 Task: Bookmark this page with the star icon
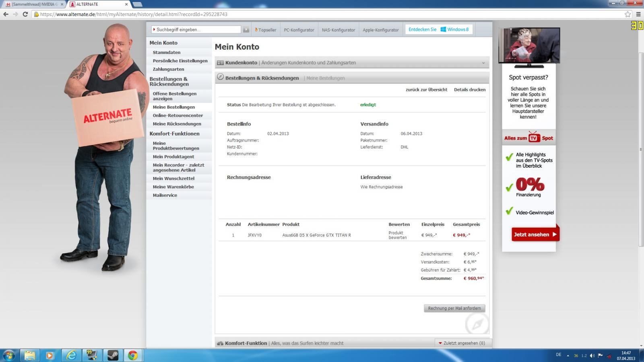(627, 14)
